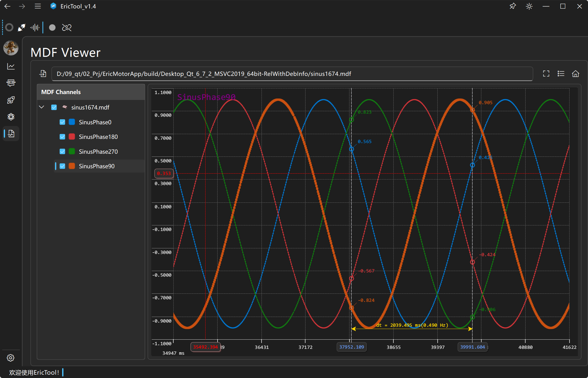This screenshot has width=588, height=378.
Task: Click the MDF file path field
Action: coord(292,74)
